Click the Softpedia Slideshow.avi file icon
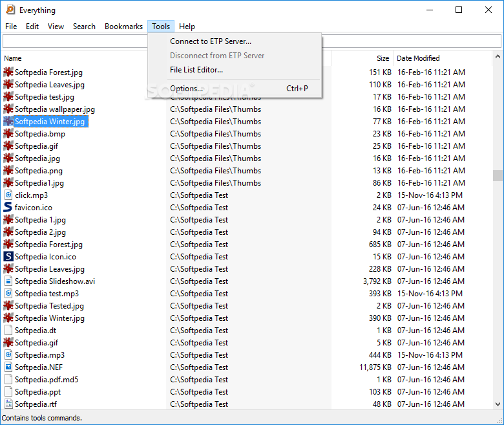The height and width of the screenshot is (425, 504). [8, 281]
